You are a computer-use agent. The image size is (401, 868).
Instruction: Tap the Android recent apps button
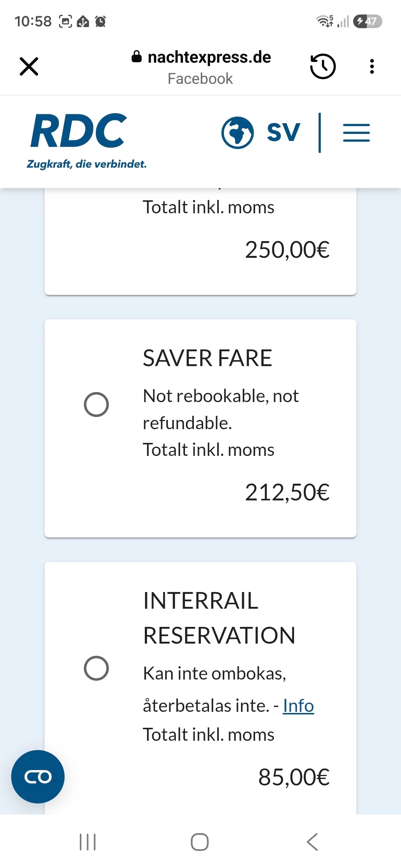coord(88,842)
